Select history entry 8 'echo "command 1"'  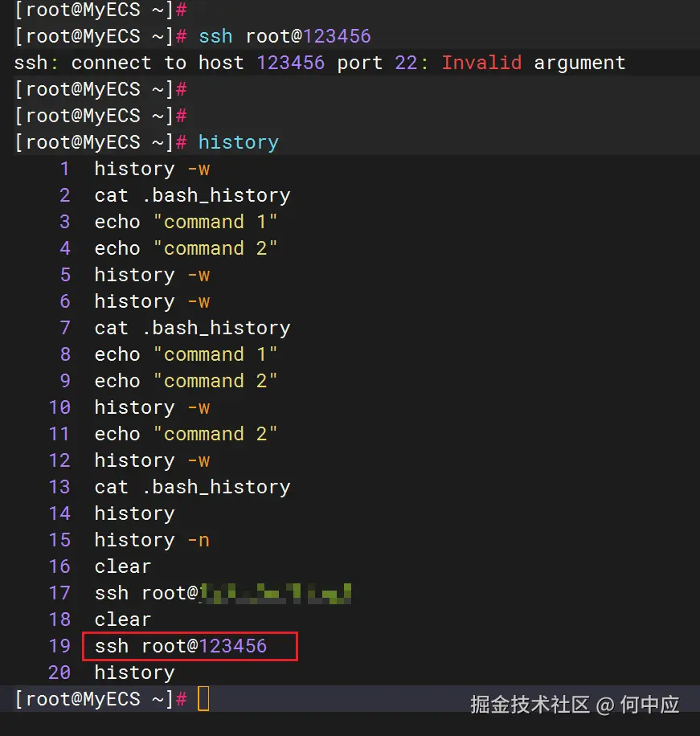(x=186, y=354)
